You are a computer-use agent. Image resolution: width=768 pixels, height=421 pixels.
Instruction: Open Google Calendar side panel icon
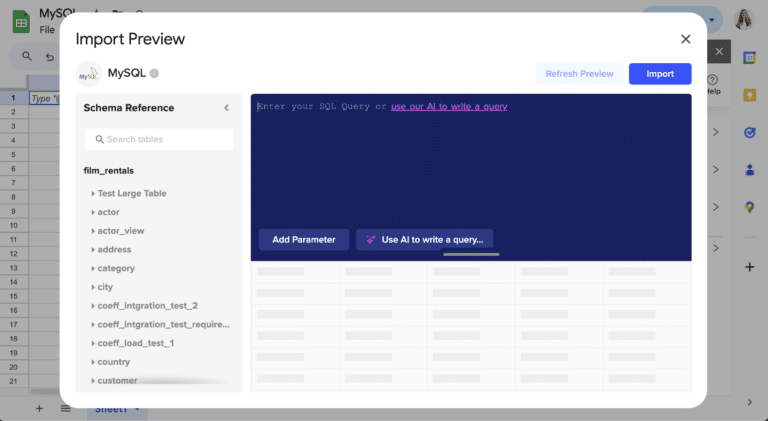[x=749, y=57]
